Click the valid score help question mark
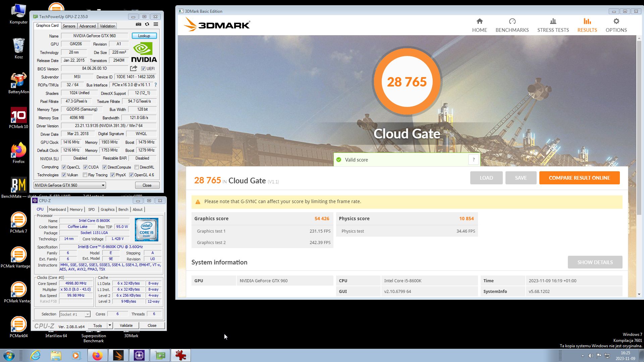 [x=474, y=160]
